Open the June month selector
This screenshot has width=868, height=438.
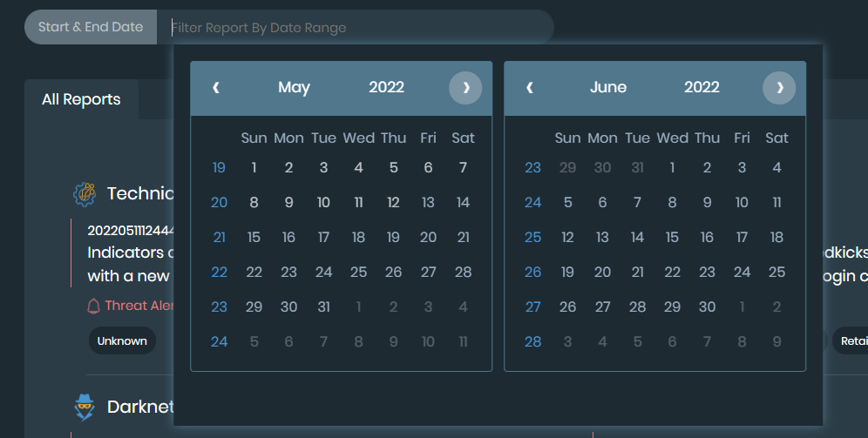tap(608, 87)
